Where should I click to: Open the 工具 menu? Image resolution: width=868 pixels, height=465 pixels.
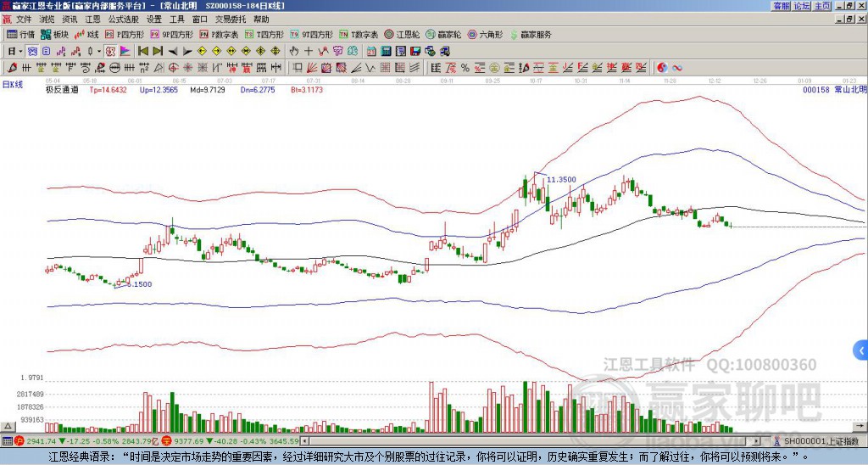pos(176,20)
